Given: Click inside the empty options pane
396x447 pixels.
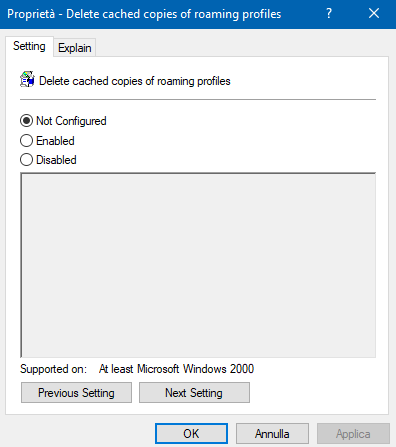Looking at the screenshot, I should click(198, 265).
